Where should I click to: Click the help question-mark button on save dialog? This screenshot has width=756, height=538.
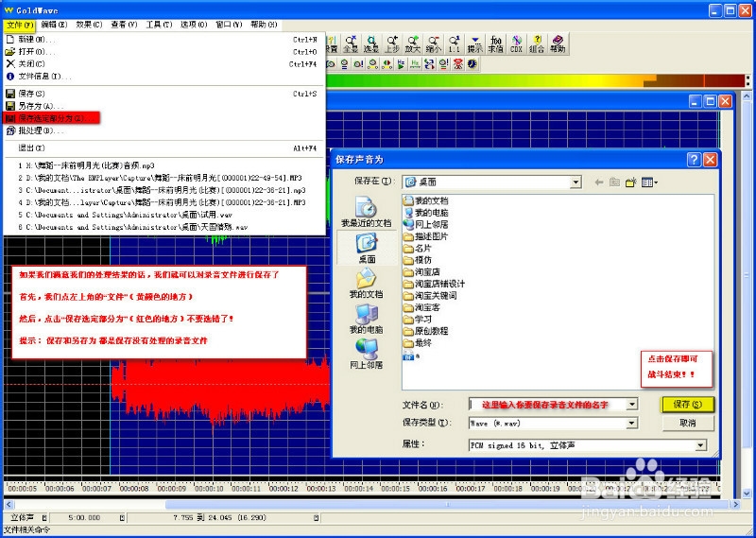pyautogui.click(x=694, y=160)
